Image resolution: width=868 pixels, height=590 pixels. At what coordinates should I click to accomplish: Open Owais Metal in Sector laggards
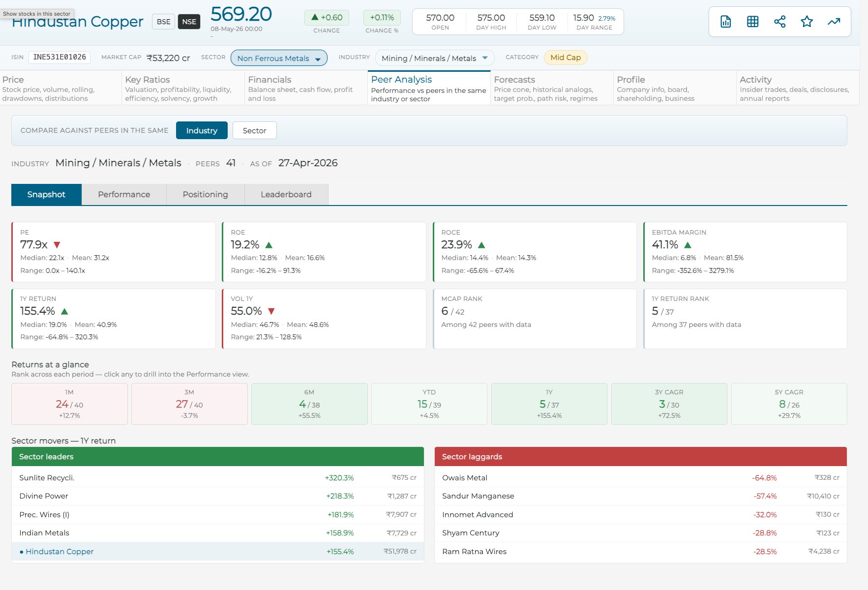[x=641, y=478]
